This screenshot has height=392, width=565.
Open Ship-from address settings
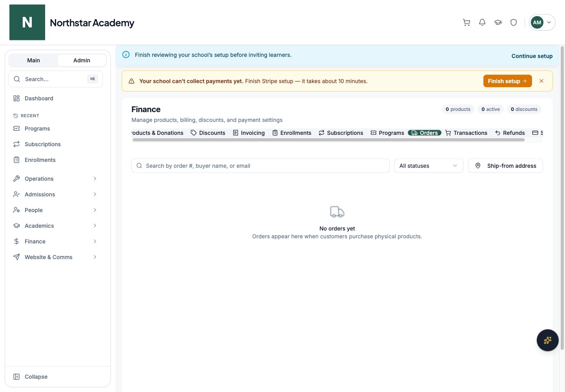[505, 166]
